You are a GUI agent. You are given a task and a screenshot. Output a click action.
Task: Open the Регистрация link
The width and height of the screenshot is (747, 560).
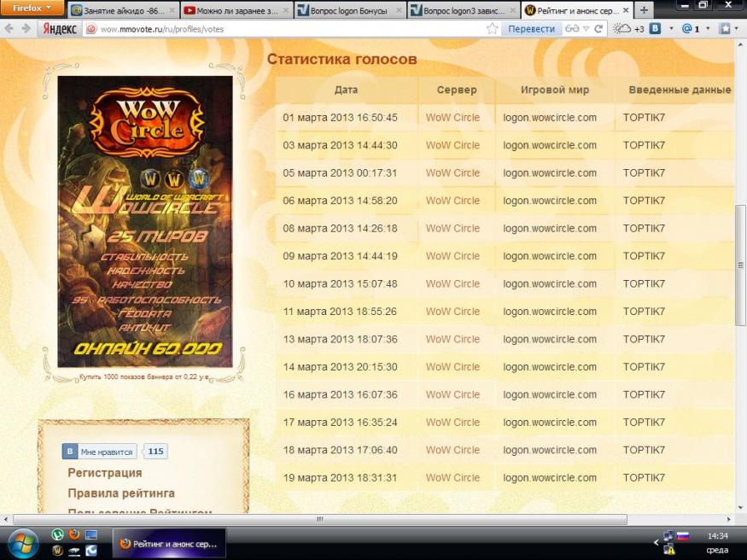click(105, 473)
